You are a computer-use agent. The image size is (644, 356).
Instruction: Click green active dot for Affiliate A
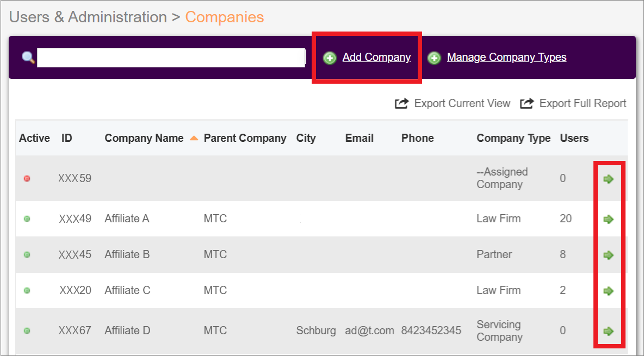pyautogui.click(x=27, y=219)
